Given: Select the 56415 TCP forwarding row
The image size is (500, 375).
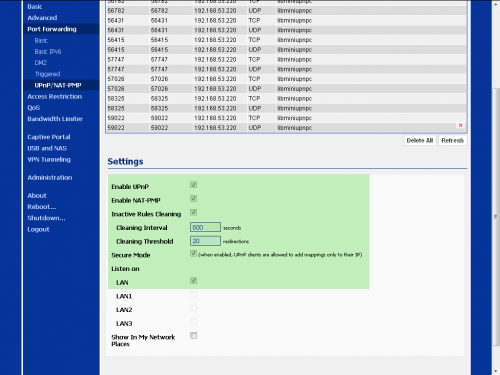Looking at the screenshot, I should pyautogui.click(x=286, y=40).
